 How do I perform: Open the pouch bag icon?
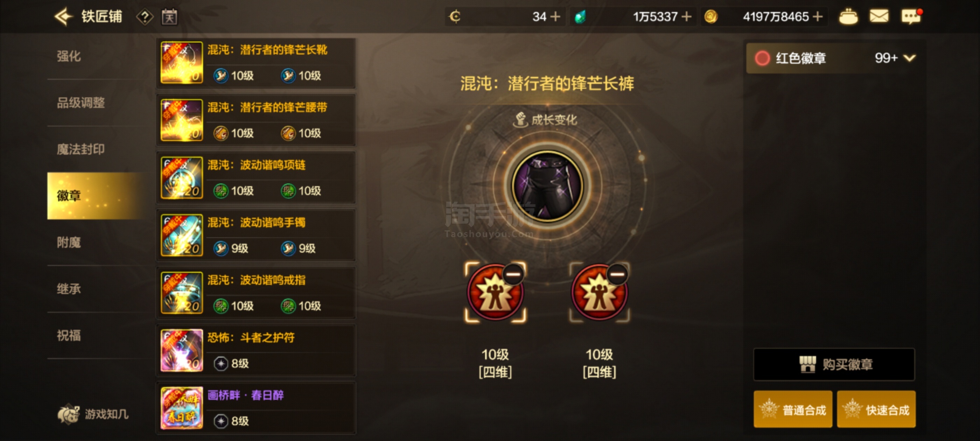pyautogui.click(x=848, y=16)
